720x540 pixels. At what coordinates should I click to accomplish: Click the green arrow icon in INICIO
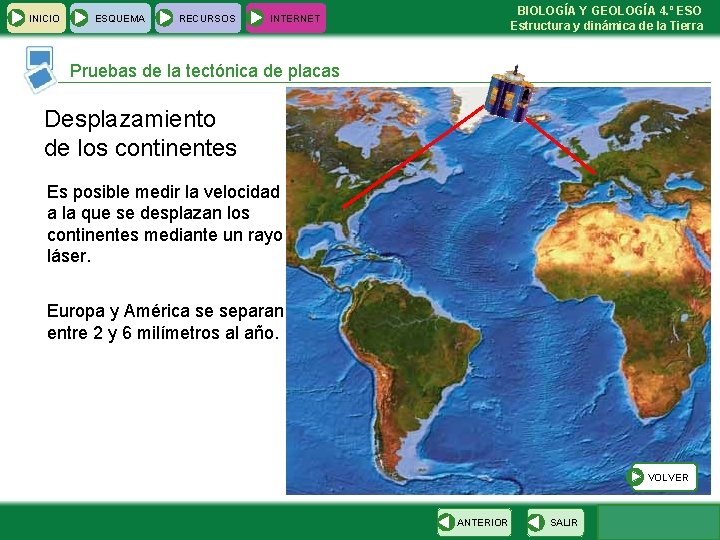[x=17, y=18]
